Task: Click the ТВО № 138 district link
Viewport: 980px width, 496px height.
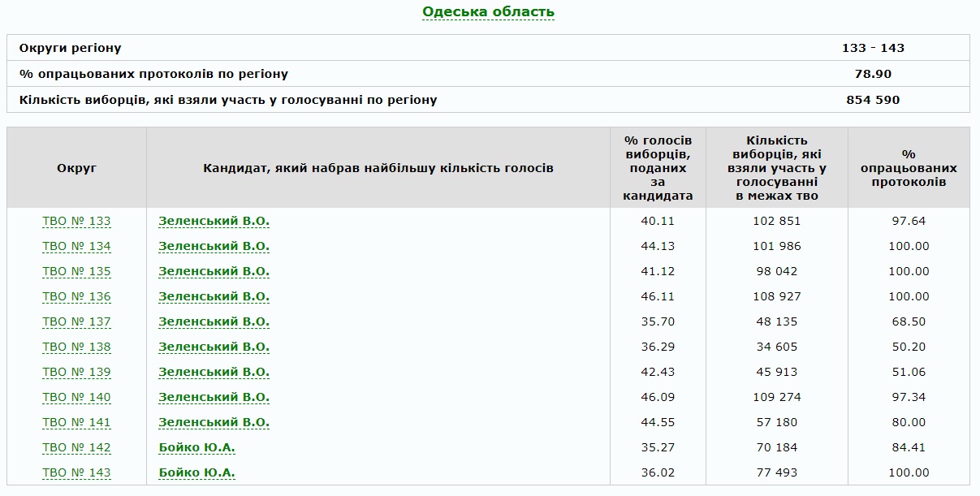Action: point(76,347)
